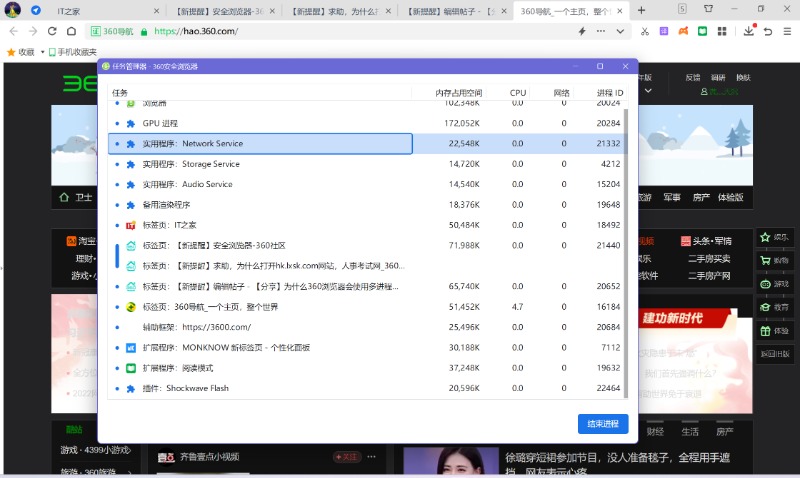Click the task manager vertical scrollbar
This screenshot has height=478, width=800.
(626, 253)
